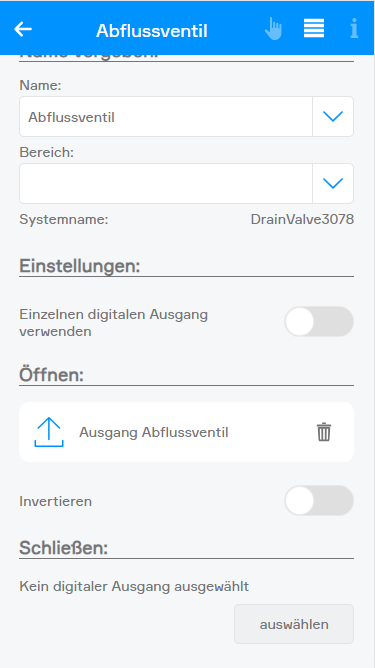This screenshot has height=668, width=375.
Task: Go back using the header arrow
Action: [23, 29]
